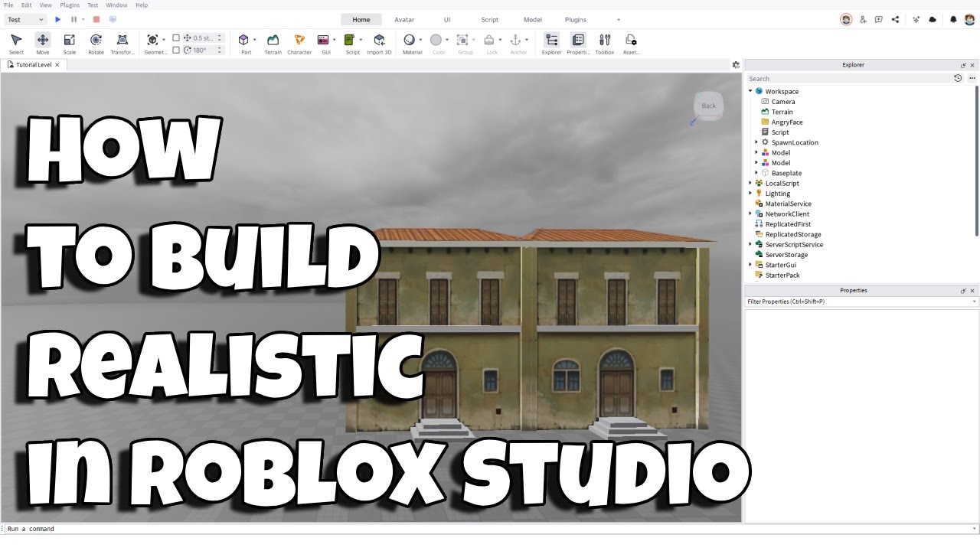This screenshot has height=551, width=980.
Task: Toggle the Explorer panel button
Action: tap(551, 43)
